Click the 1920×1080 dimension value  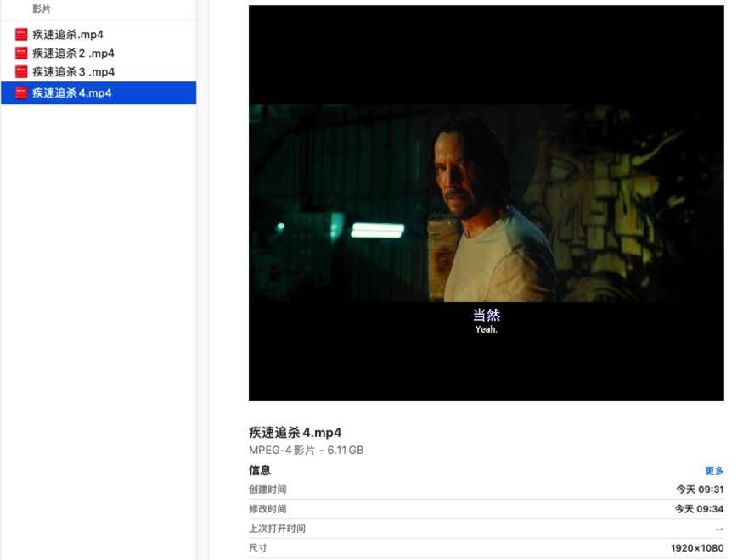coord(697,548)
